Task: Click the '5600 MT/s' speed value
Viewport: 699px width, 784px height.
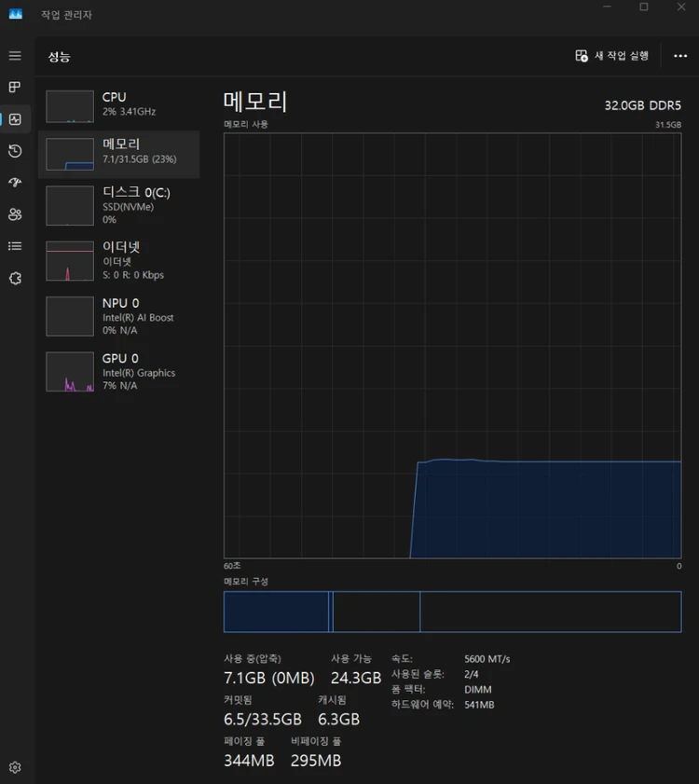Action: click(x=487, y=659)
